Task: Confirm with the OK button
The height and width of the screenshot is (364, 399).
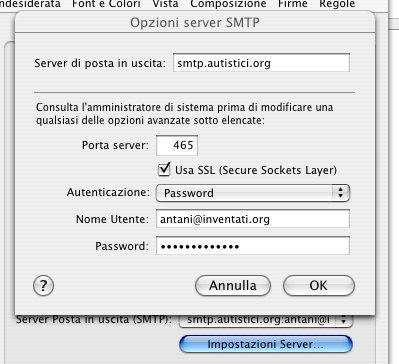Action: 319,286
